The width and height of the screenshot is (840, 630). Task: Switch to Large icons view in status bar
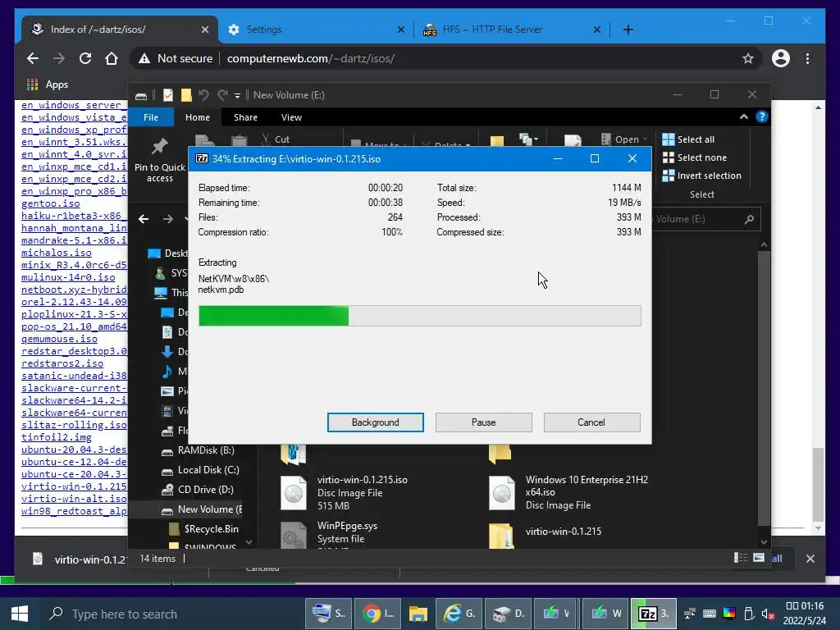(759, 558)
